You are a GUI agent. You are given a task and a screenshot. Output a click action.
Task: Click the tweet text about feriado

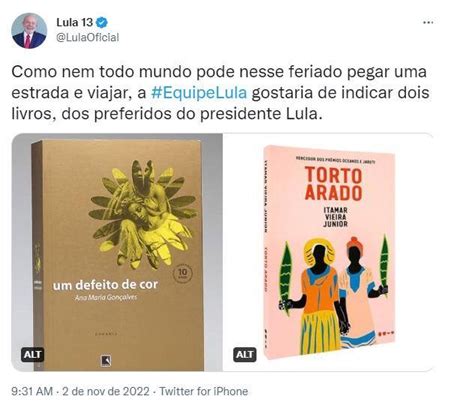click(220, 93)
